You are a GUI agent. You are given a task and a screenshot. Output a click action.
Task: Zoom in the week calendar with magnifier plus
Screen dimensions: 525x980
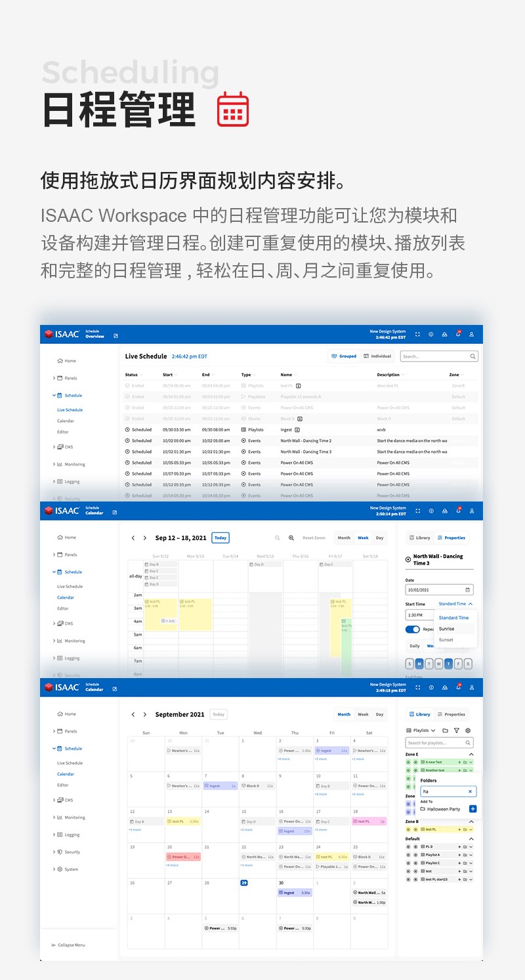click(291, 538)
